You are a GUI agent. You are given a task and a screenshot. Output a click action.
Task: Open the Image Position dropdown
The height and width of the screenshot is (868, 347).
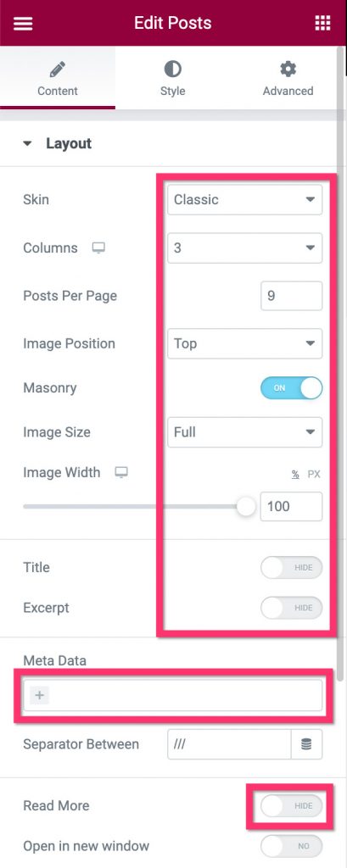coord(244,344)
